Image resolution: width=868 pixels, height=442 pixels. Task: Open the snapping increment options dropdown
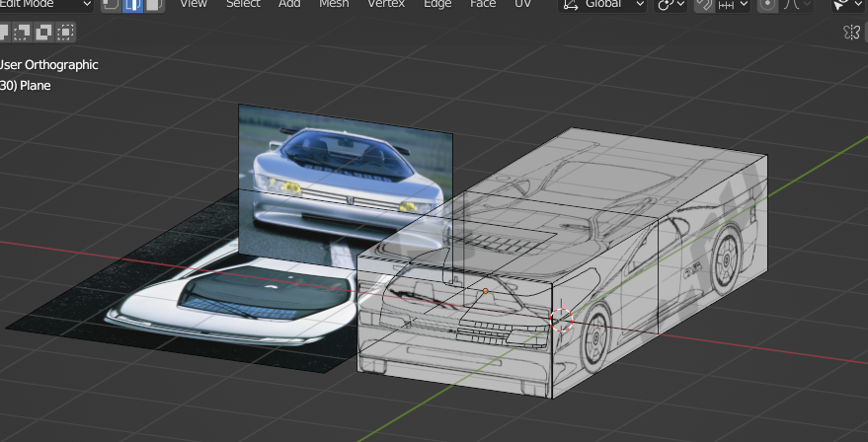pos(733,4)
